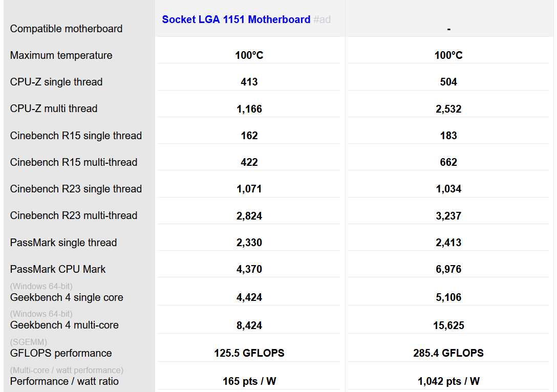Click the #ad tag beside motherboard link
The image size is (557, 392).
tap(322, 19)
